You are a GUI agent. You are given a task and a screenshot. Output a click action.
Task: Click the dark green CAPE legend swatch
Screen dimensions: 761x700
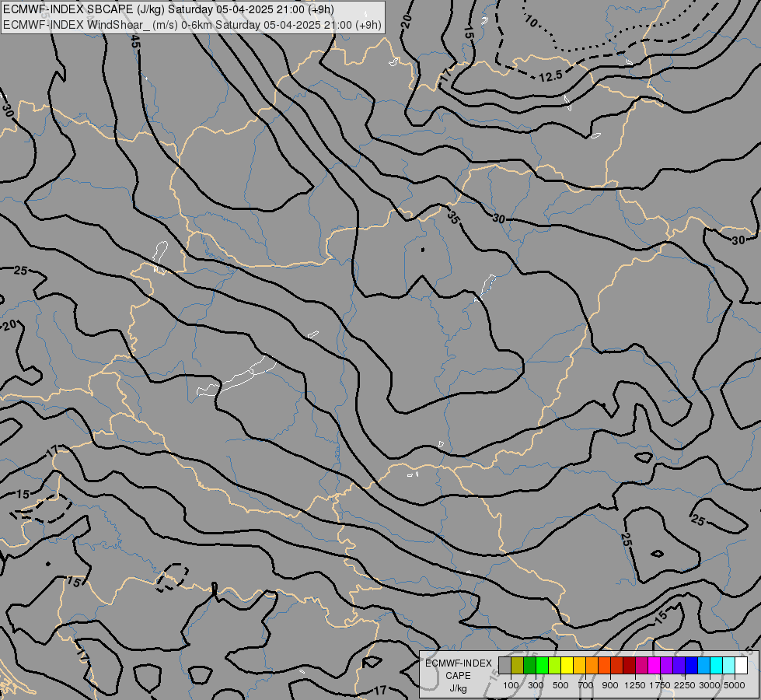pos(529,665)
